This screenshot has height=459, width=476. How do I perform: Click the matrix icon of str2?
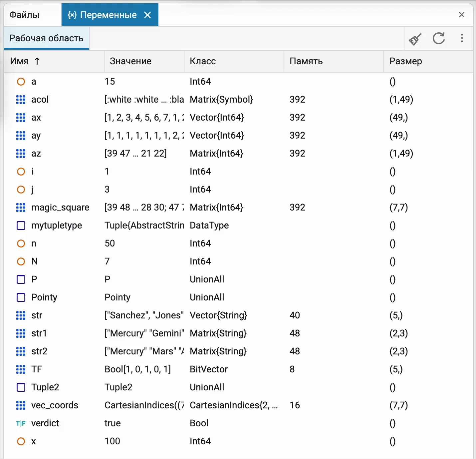click(21, 351)
